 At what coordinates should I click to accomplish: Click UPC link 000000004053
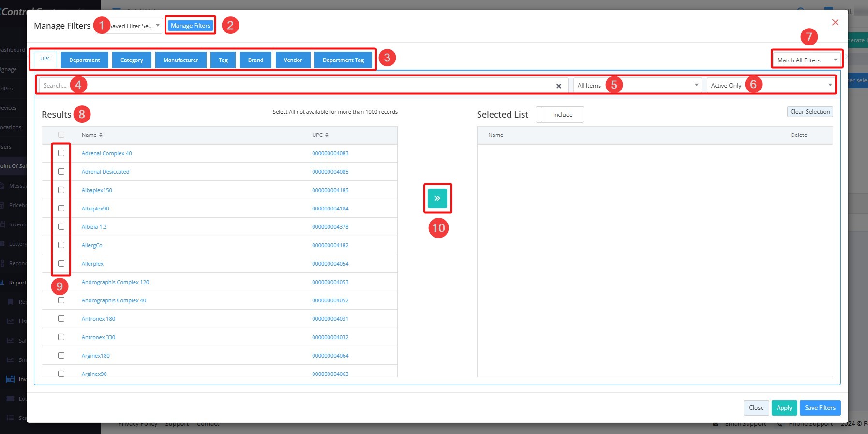coord(330,282)
